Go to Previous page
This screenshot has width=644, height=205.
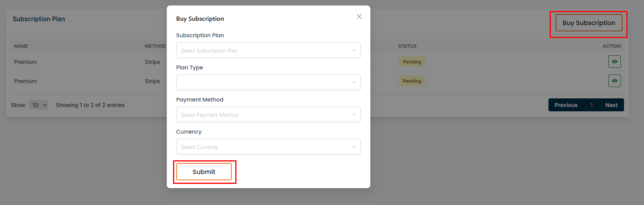tap(566, 105)
